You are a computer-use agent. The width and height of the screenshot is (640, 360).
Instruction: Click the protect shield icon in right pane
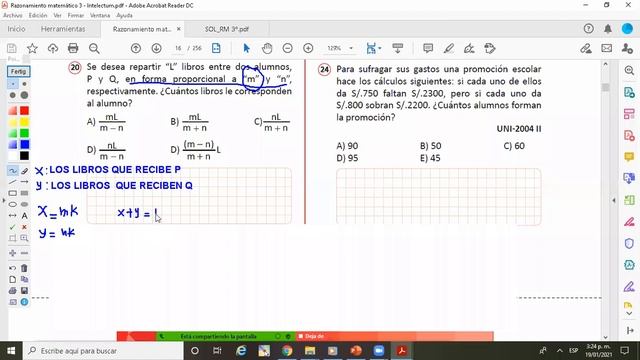pos(629,243)
